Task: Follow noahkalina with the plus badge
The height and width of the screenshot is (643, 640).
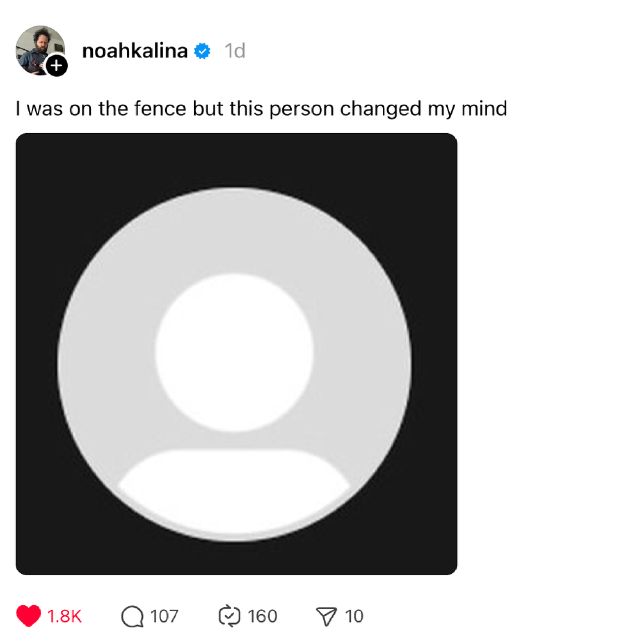Action: [57, 66]
